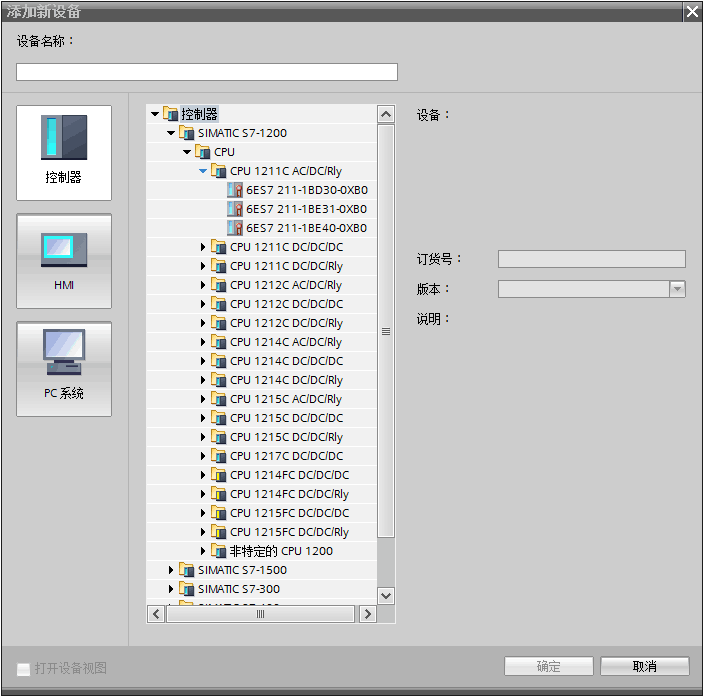Click the CPU 1211C AC/DC/Rly folder icon
Image resolution: width=704 pixels, height=697 pixels.
[219, 171]
